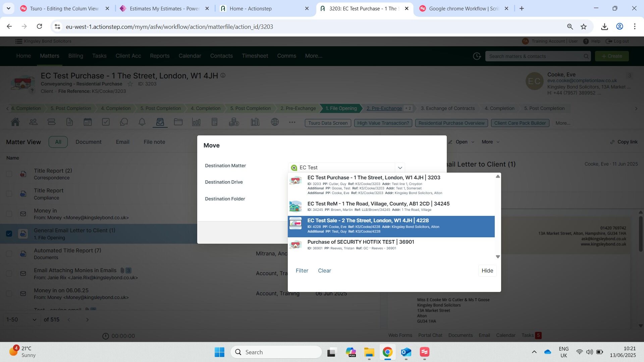The height and width of the screenshot is (362, 644).
Task: Open the 1-50 page size dropdown
Action: pos(21,320)
